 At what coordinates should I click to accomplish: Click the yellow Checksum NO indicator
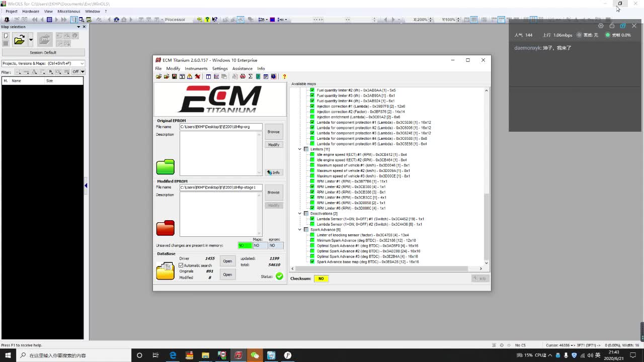pos(321,279)
